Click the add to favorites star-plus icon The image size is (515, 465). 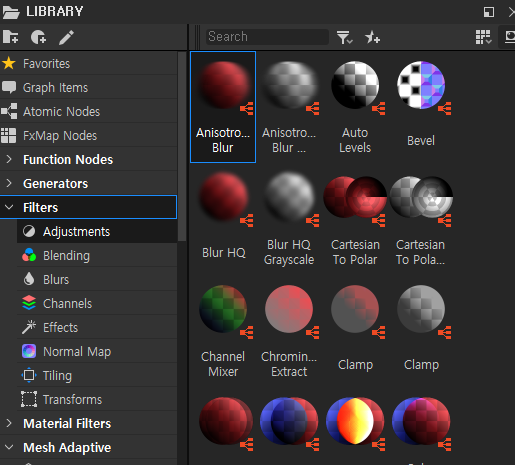372,37
